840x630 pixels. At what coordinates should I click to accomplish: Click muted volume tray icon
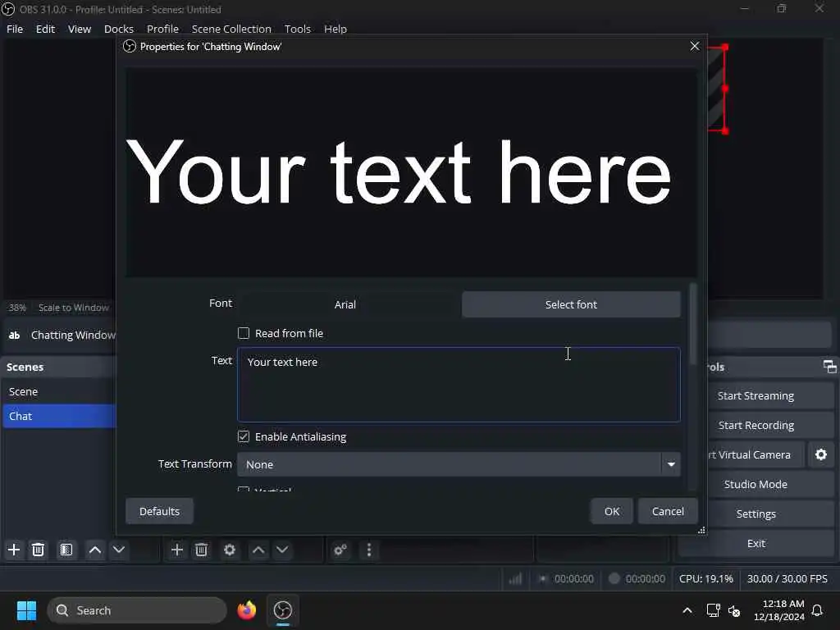(x=734, y=610)
